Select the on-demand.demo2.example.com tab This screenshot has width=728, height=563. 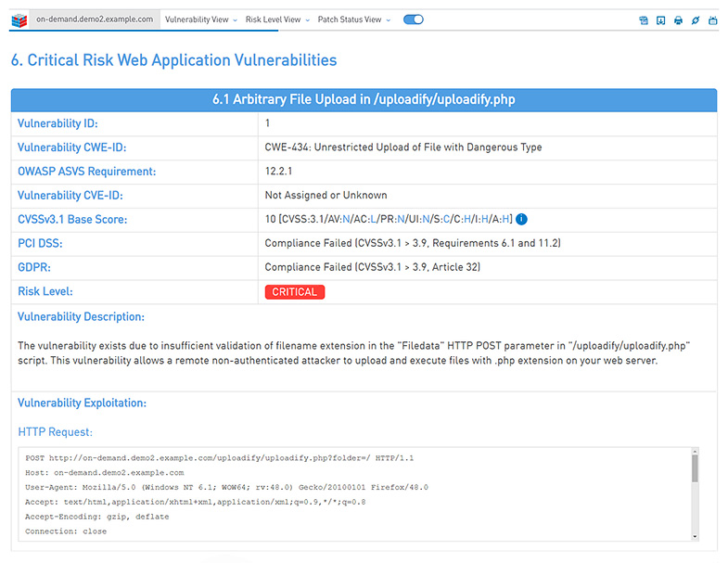pyautogui.click(x=94, y=19)
